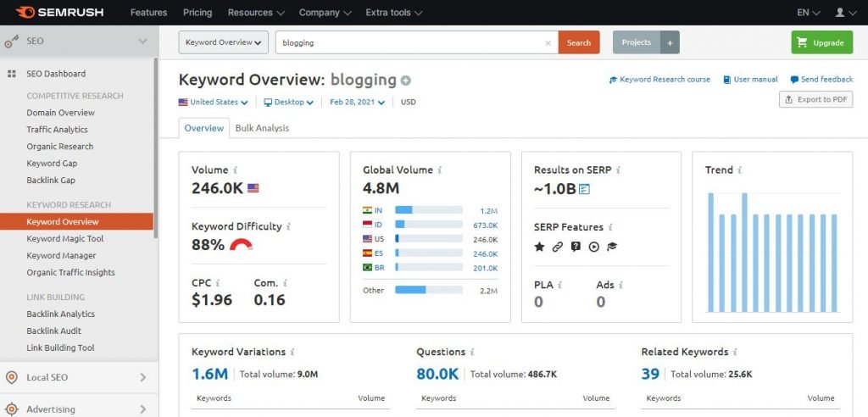Viewport: 868px width, 417px height.
Task: Click the Keyword Difficulty info icon
Action: pos(288,226)
